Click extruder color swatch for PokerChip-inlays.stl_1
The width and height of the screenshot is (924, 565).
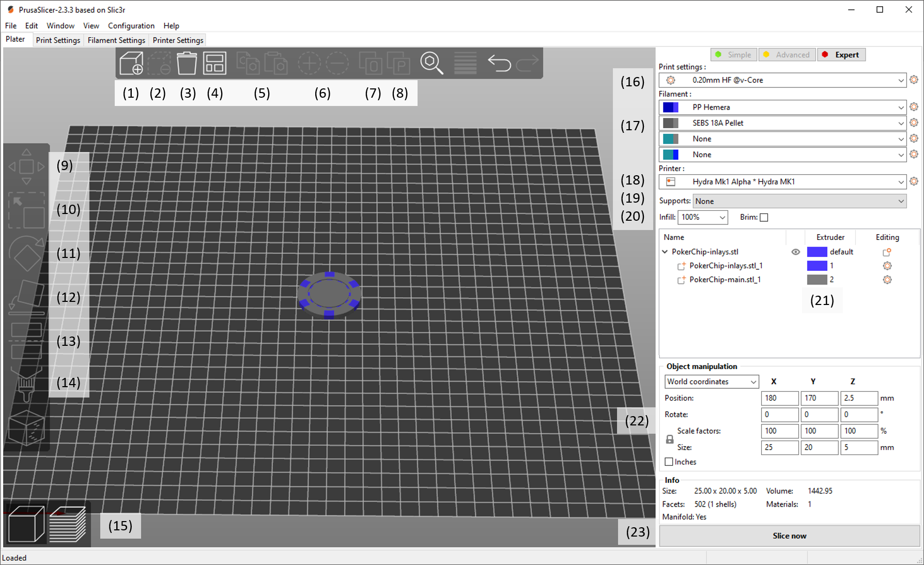(817, 266)
